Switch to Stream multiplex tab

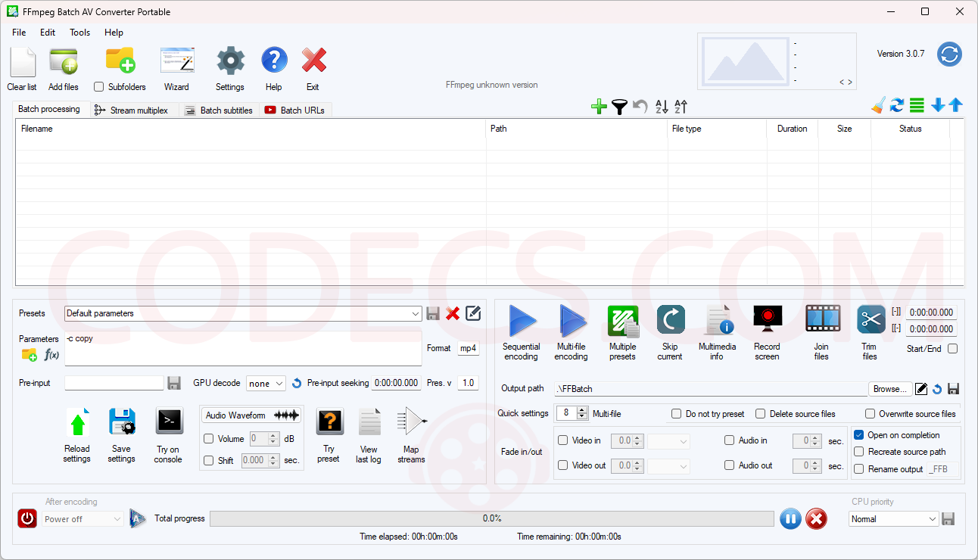coord(135,110)
